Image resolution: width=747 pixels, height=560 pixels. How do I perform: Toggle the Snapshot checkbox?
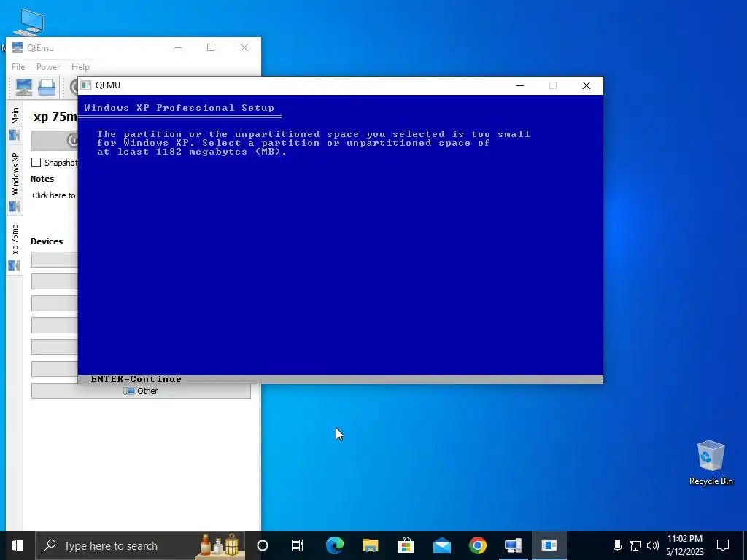coord(36,163)
